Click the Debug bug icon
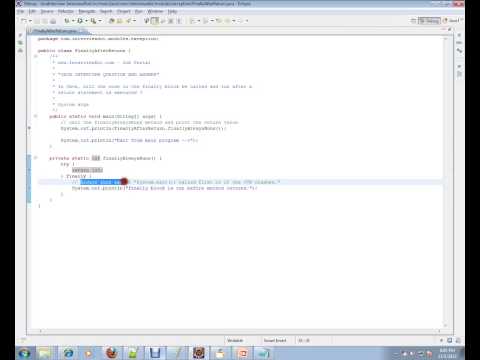This screenshot has width=480, height=360. click(x=67, y=21)
